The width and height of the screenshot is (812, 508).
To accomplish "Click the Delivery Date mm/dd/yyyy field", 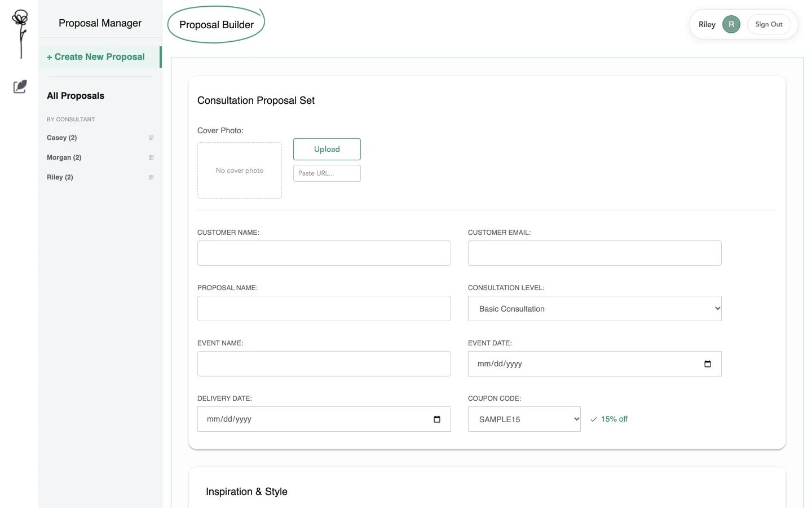I will pos(324,419).
